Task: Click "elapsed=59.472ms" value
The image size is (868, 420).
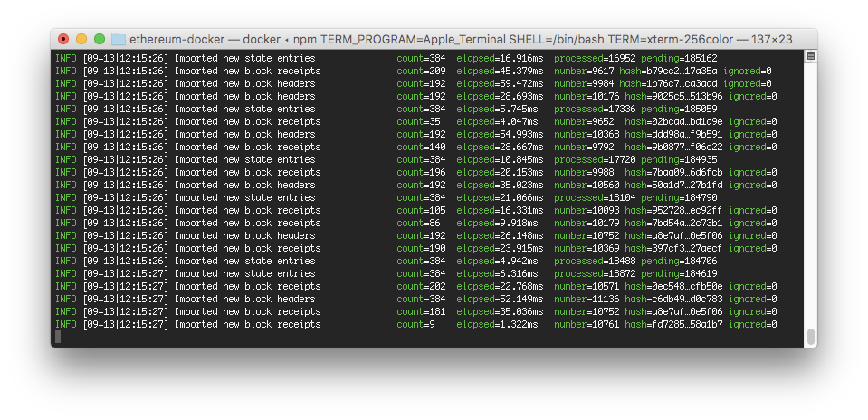Action: point(500,83)
